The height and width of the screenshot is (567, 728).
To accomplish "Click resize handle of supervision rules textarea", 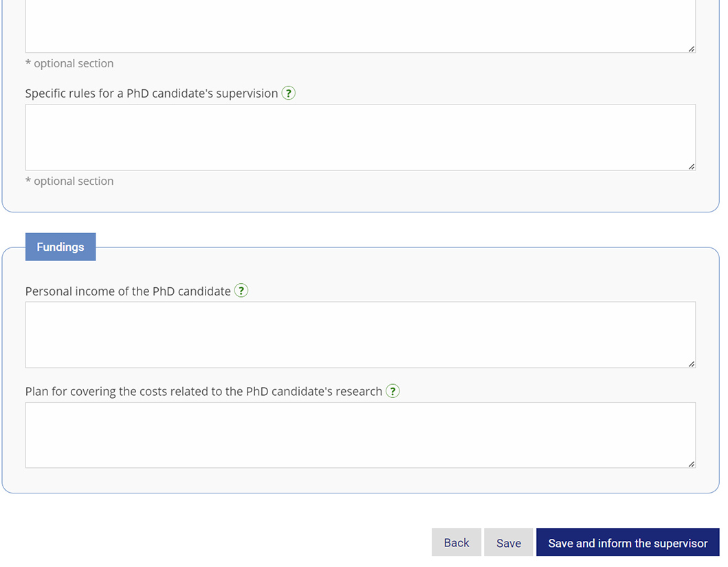I will click(692, 166).
